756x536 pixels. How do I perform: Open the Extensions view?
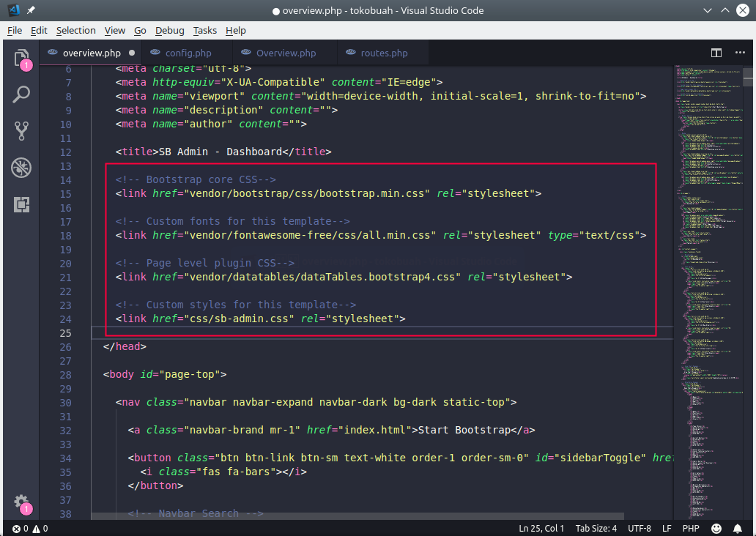click(x=21, y=204)
